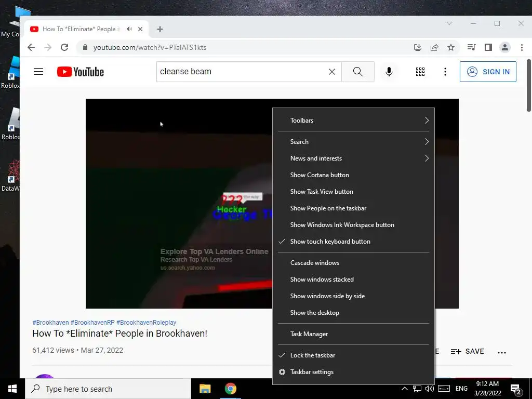
Task: Toggle Show Windows Ink Workspace button
Action: [353, 225]
